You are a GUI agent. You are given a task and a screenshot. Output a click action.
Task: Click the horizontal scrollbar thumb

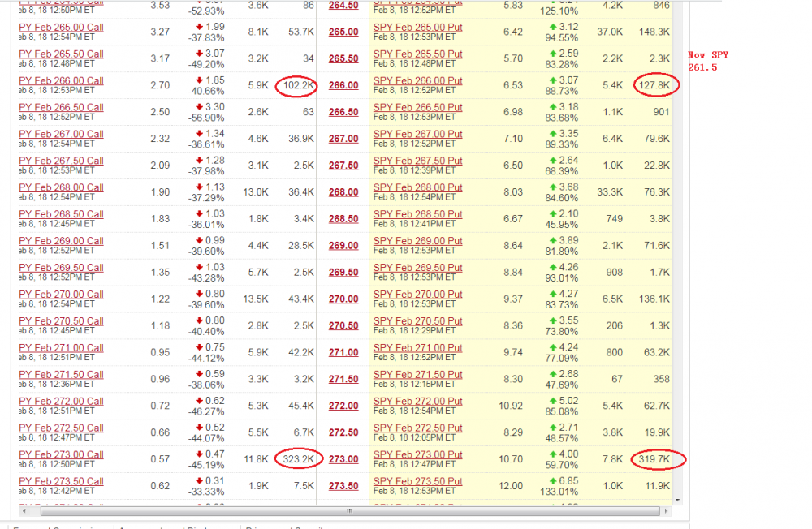pos(350,511)
